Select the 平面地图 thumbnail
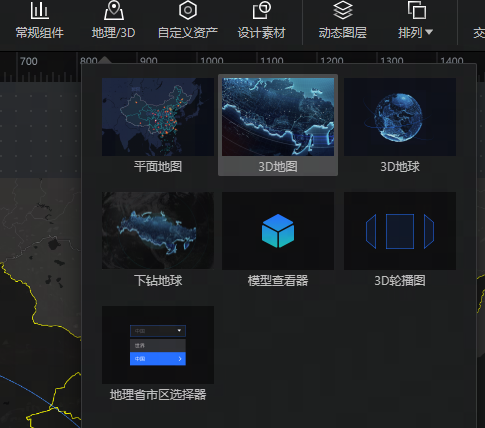This screenshot has width=485, height=428. click(158, 117)
